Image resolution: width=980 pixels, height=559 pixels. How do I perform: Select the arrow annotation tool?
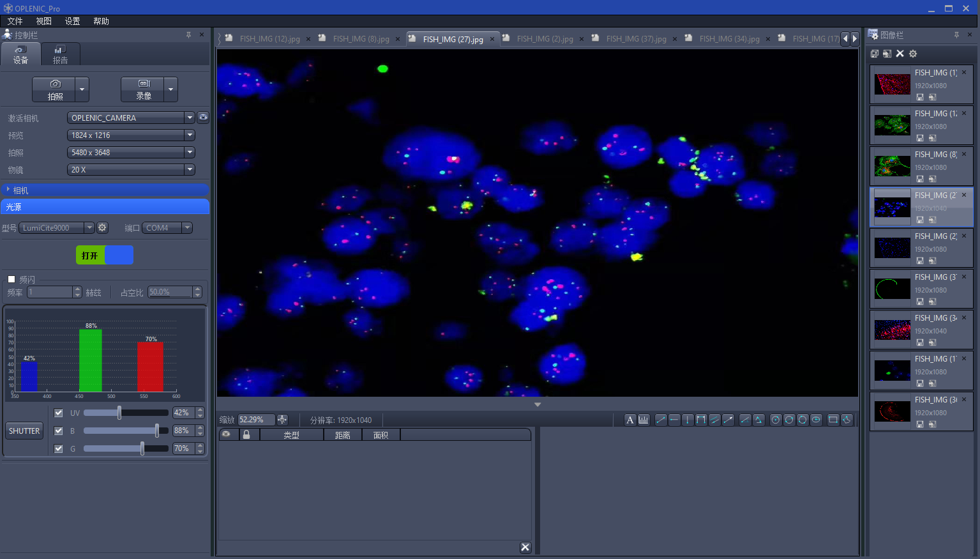point(728,420)
